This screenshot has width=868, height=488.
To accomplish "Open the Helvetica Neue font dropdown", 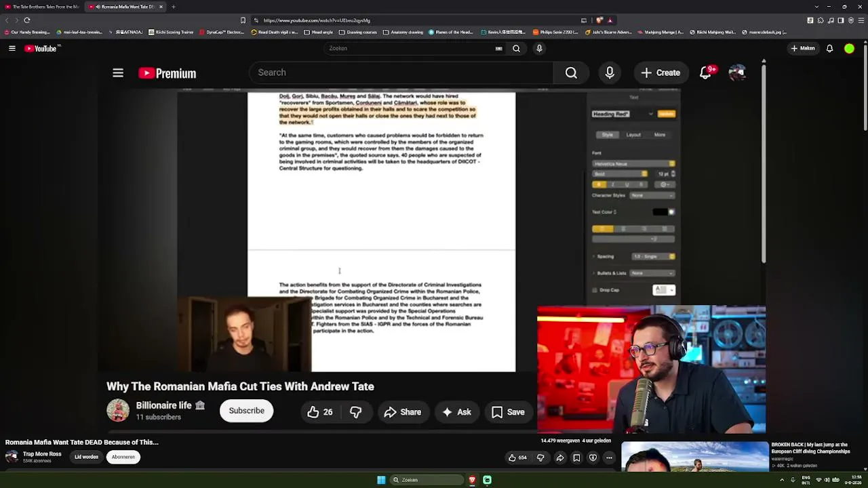I will 633,164.
